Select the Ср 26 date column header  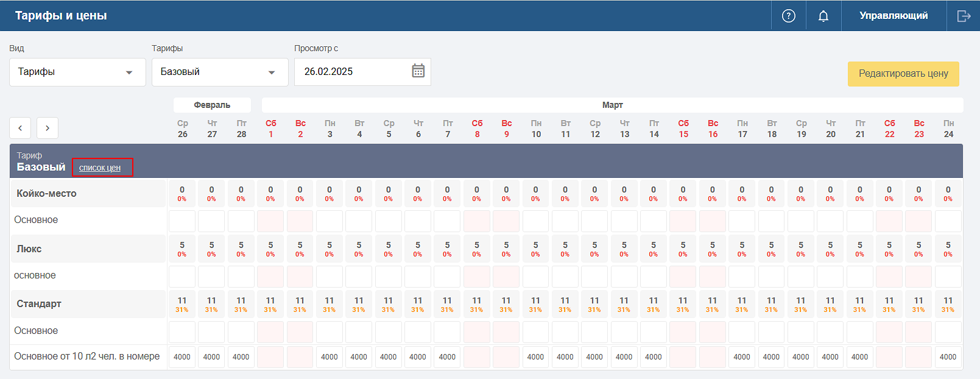tap(182, 129)
